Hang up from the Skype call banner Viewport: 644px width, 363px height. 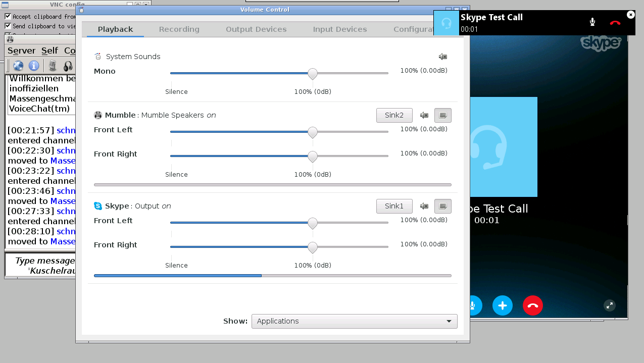(615, 23)
